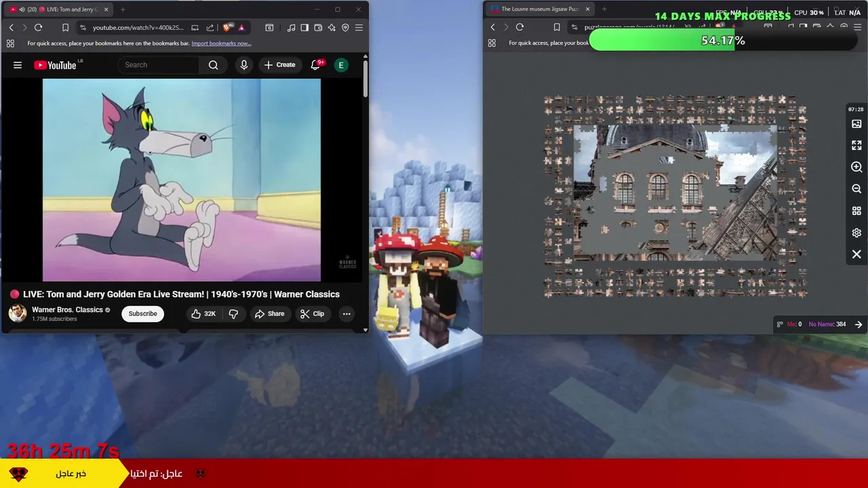868x488 pixels.
Task: Open Leo AI sparkle icon
Action: pyautogui.click(x=332, y=27)
